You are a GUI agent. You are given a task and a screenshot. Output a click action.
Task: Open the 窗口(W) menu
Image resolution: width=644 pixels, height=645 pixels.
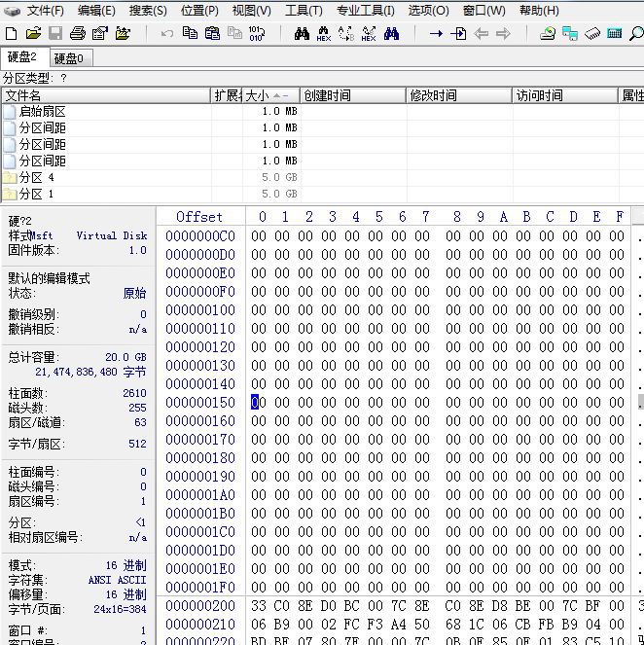pyautogui.click(x=483, y=11)
